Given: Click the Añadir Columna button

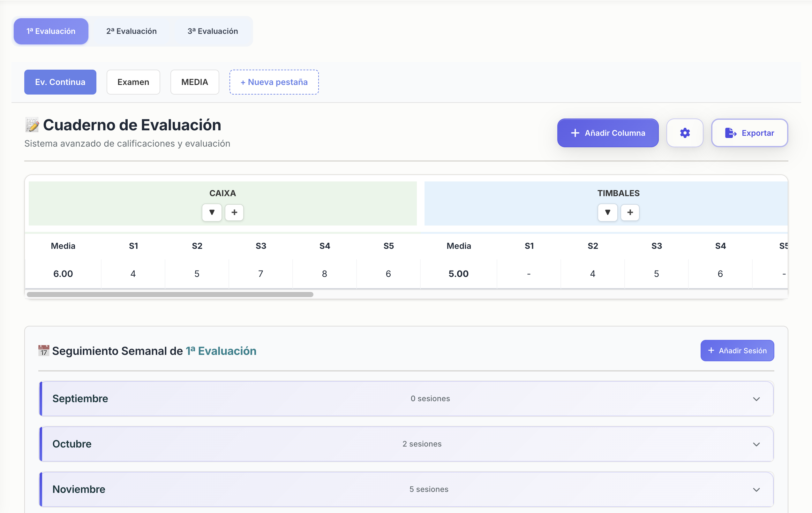Looking at the screenshot, I should click(x=608, y=133).
